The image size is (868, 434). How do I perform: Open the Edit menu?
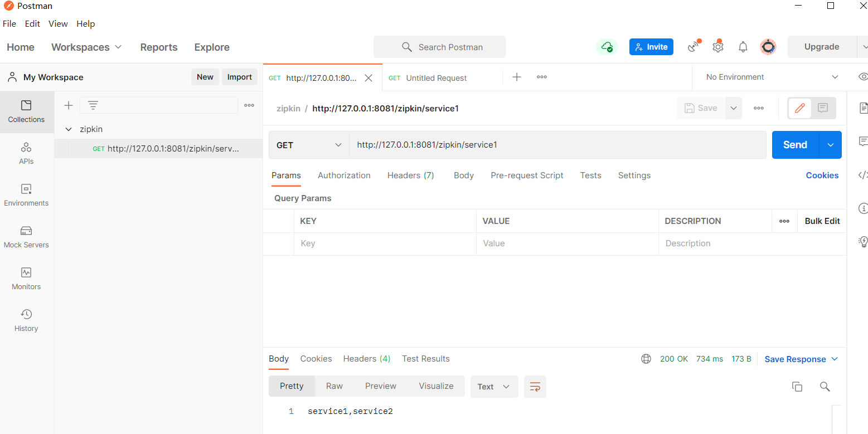(x=32, y=24)
